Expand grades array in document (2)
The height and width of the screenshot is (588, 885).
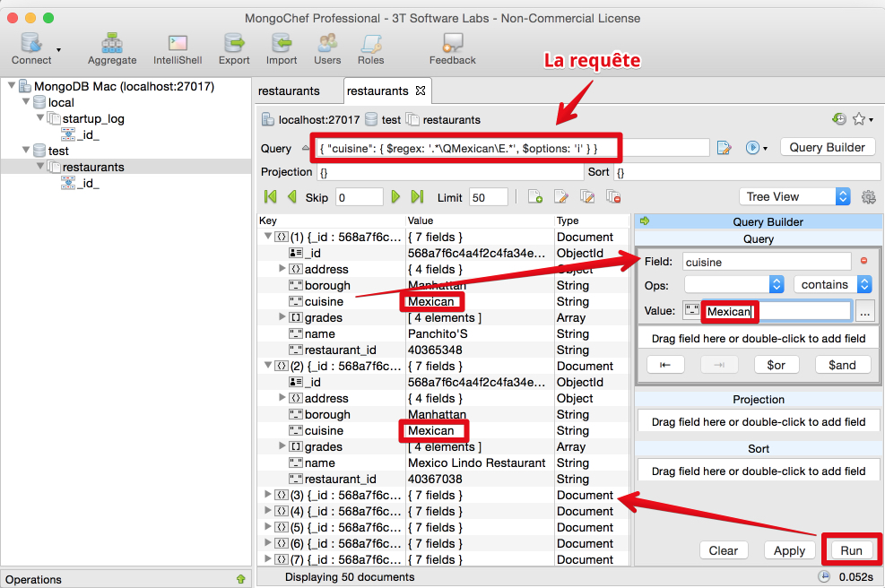[282, 445]
